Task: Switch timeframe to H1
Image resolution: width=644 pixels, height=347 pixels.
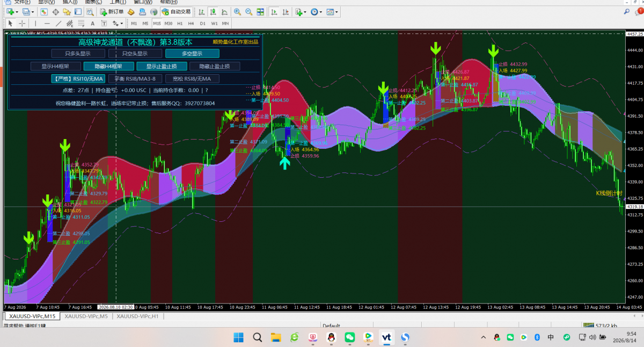Action: click(180, 24)
